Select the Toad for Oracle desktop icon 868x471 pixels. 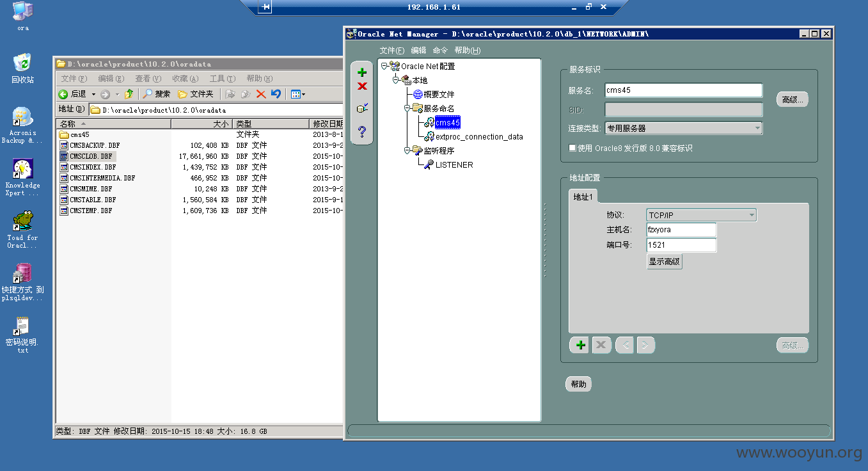pyautogui.click(x=23, y=230)
